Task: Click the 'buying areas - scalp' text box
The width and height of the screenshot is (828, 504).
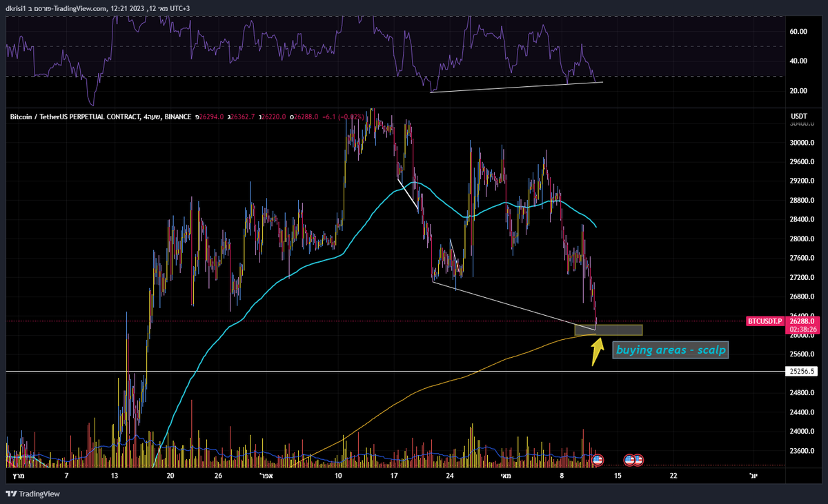Action: click(x=671, y=350)
